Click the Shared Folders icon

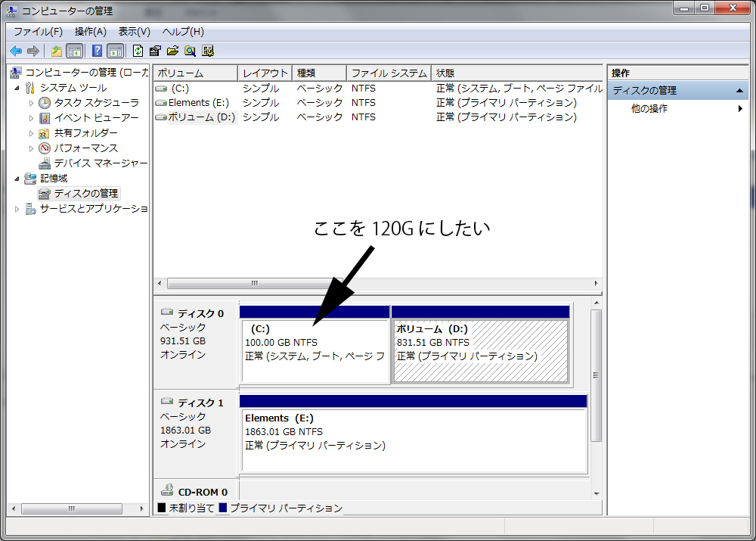coord(44,133)
